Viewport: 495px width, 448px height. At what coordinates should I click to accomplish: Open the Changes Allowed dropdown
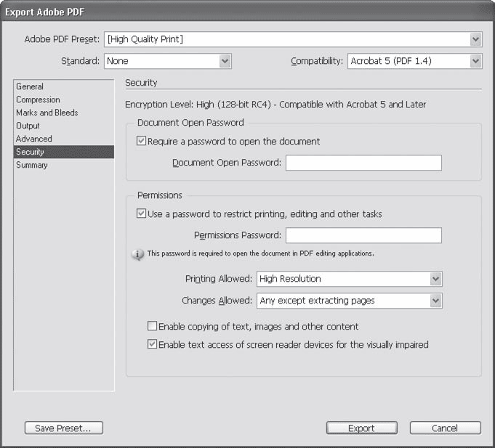[435, 301]
